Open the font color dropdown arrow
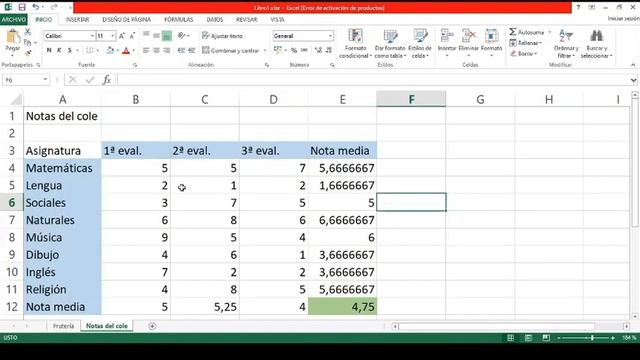Image resolution: width=640 pixels, height=360 pixels. point(134,51)
